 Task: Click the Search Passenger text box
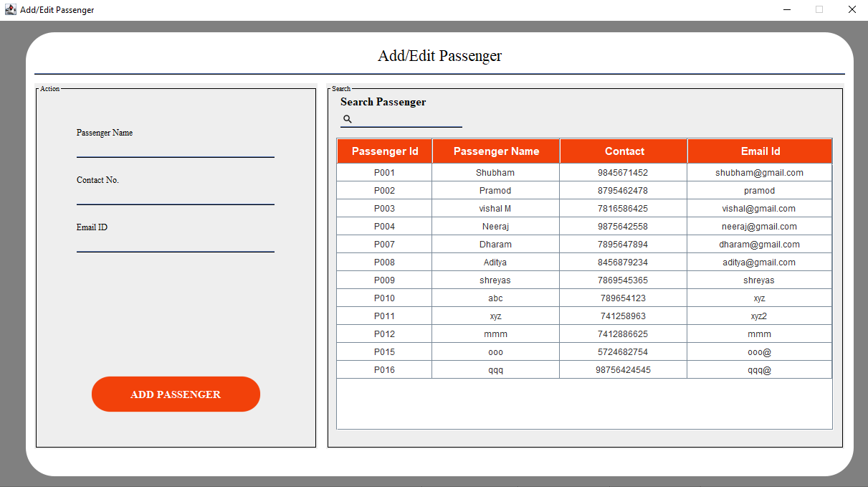pyautogui.click(x=408, y=119)
